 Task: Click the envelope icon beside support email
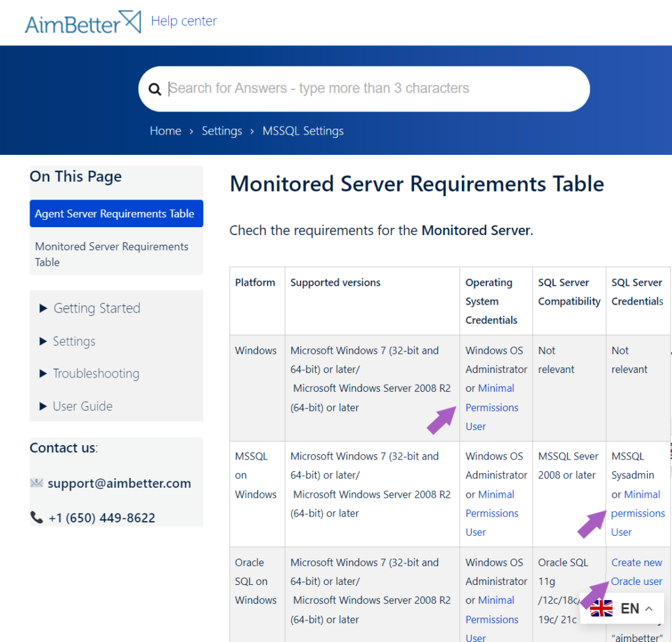pyautogui.click(x=37, y=483)
